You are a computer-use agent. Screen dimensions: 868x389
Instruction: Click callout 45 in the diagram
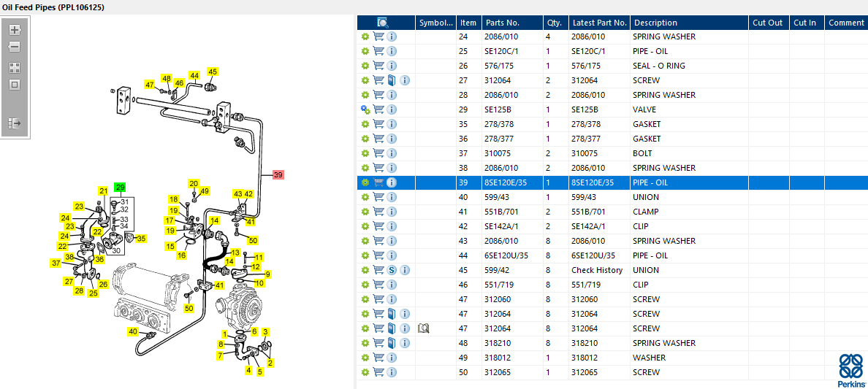click(x=213, y=72)
